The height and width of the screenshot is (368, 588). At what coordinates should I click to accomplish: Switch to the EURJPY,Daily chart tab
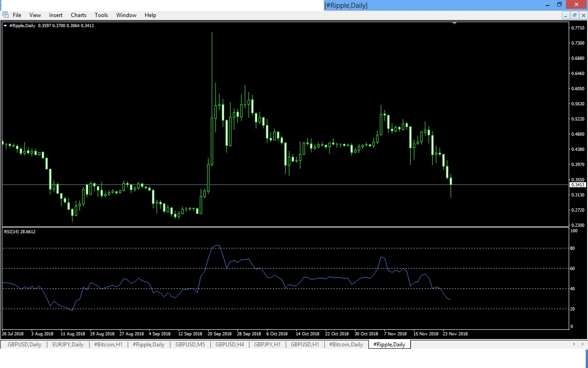68,345
